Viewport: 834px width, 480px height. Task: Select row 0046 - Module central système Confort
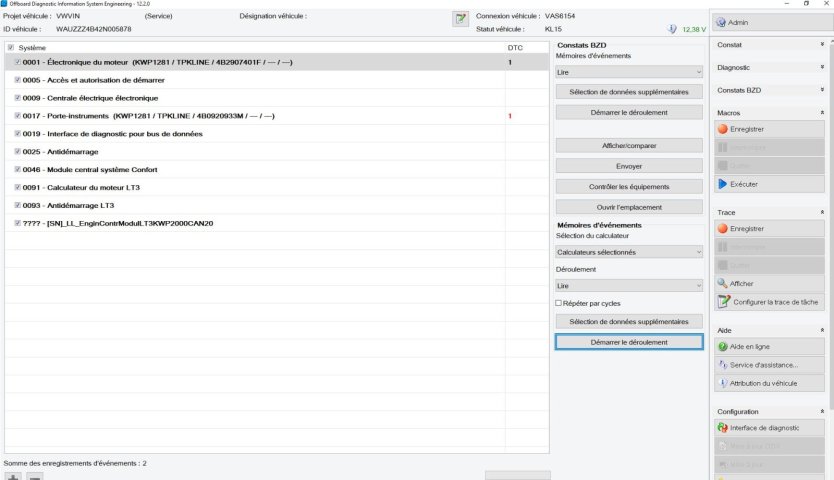click(x=277, y=169)
